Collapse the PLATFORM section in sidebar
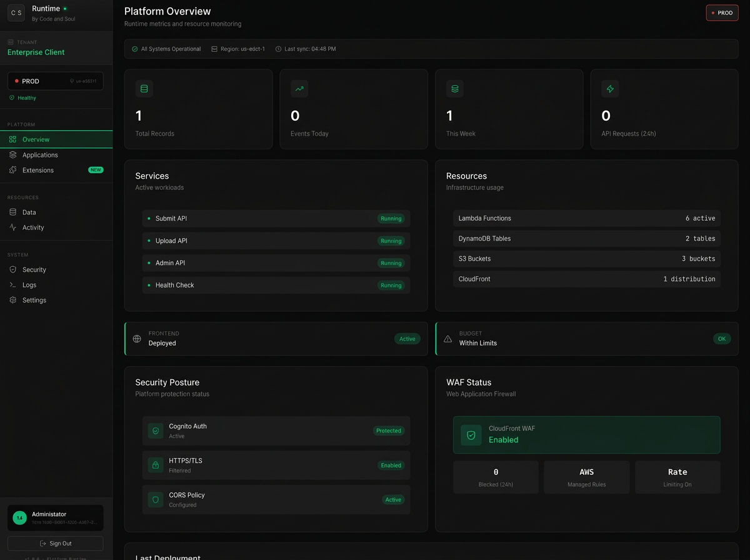 pyautogui.click(x=22, y=124)
